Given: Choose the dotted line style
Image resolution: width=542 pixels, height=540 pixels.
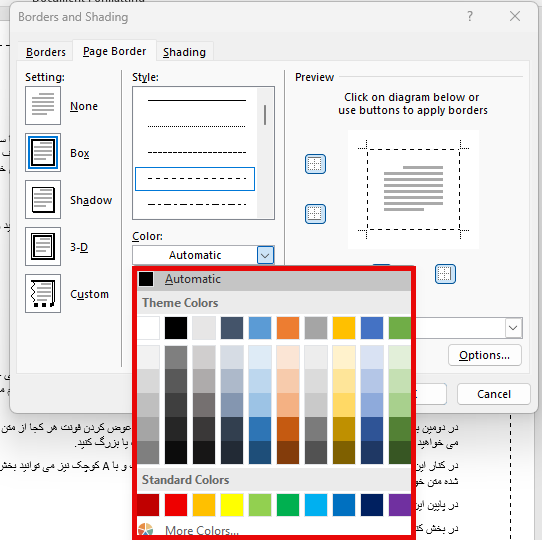Looking at the screenshot, I should click(197, 126).
